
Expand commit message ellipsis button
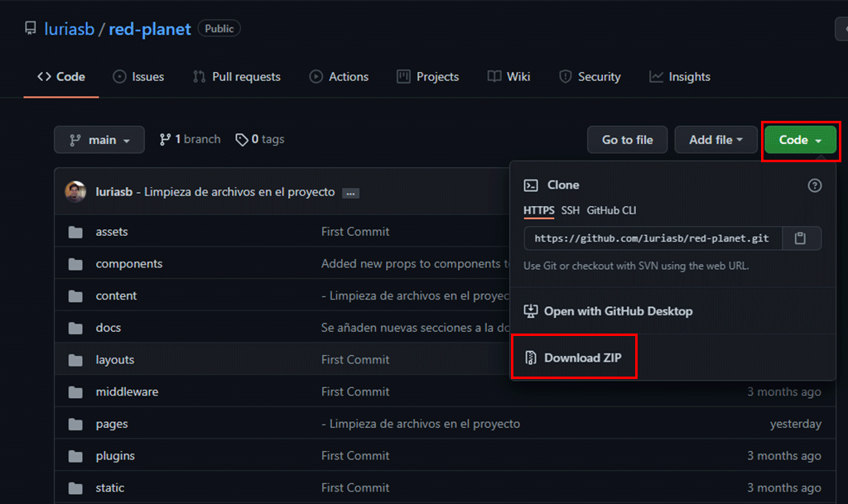350,194
